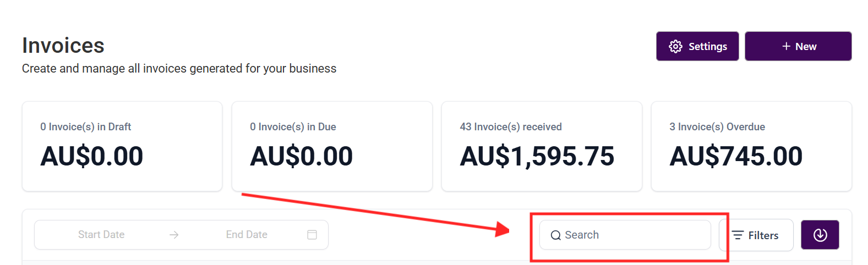This screenshot has height=265, width=868.
Task: Open invoice Settings
Action: [x=697, y=46]
